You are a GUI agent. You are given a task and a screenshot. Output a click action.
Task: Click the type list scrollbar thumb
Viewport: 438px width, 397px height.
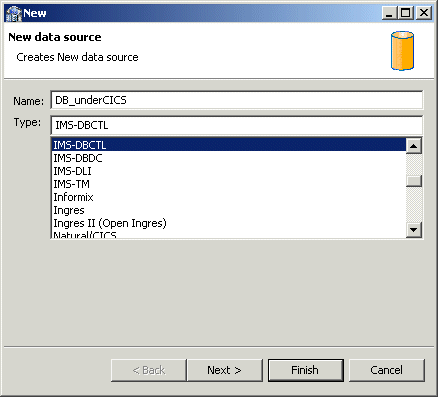point(414,181)
